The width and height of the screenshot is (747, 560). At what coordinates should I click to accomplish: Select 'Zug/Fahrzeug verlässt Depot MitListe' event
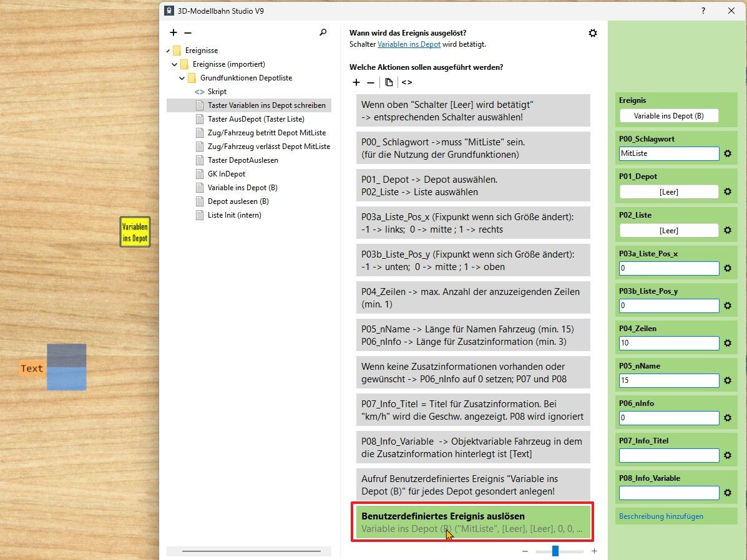coord(269,147)
